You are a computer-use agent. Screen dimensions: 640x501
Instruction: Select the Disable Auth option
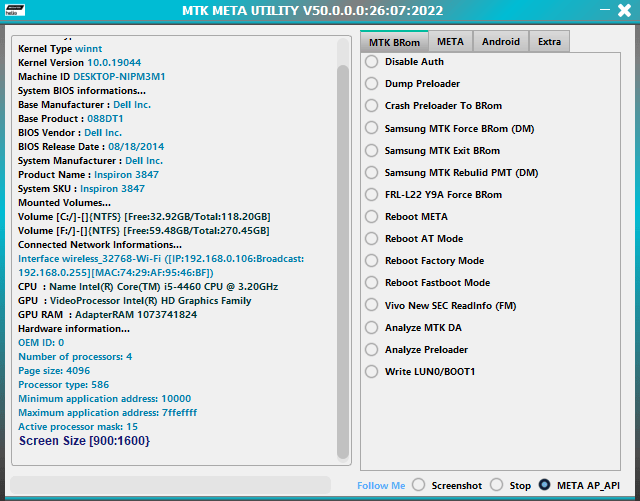pyautogui.click(x=404, y=62)
